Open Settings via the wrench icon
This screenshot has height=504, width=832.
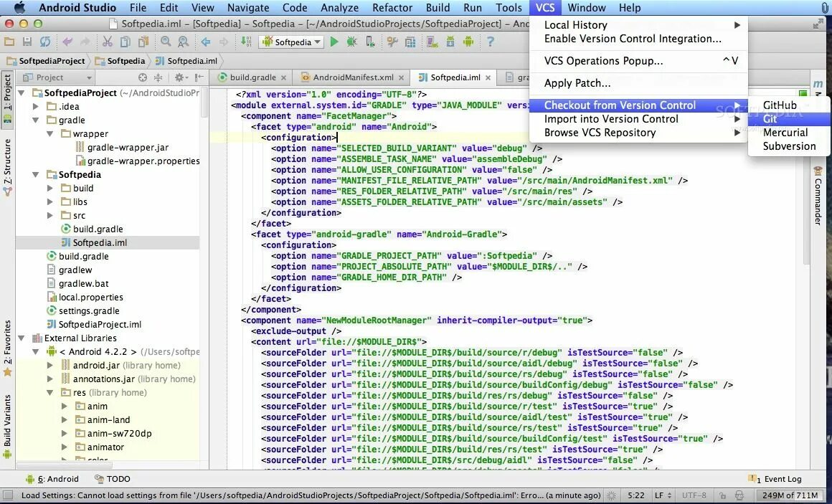[392, 42]
